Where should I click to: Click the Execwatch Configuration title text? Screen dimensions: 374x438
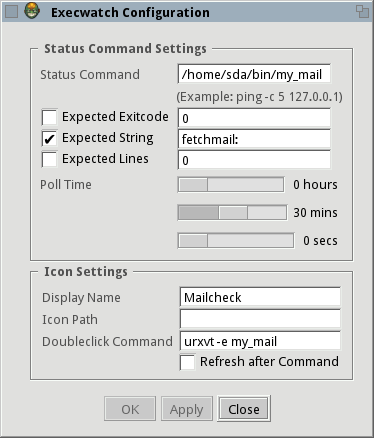coord(130,13)
